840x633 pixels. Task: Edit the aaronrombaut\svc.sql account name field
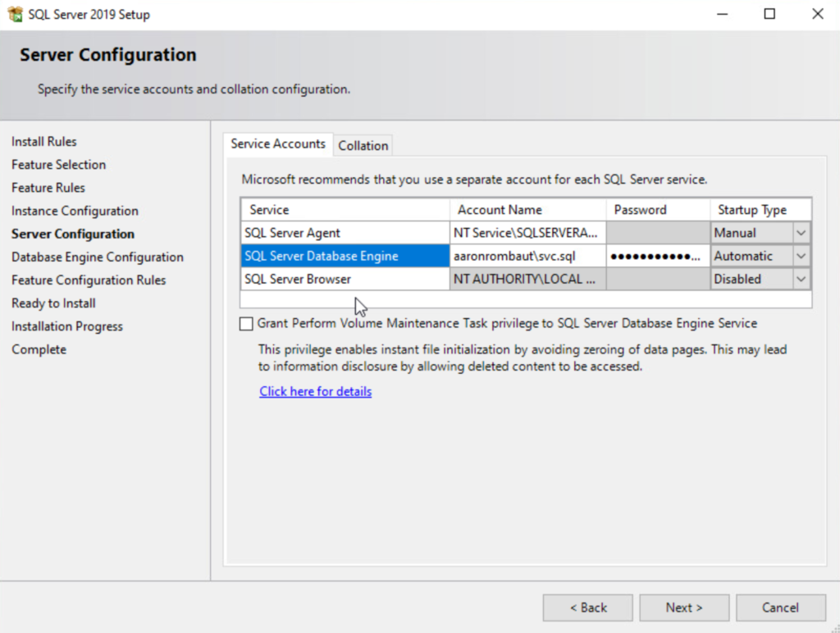(x=527, y=256)
